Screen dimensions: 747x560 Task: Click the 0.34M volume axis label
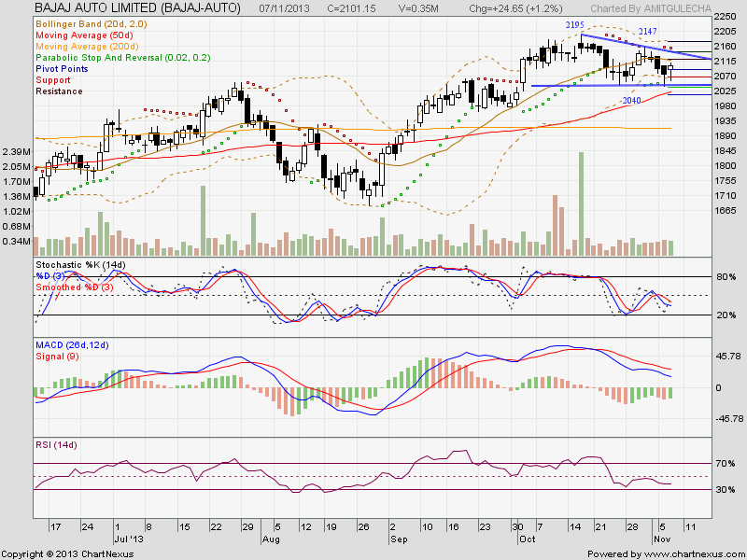[18, 241]
